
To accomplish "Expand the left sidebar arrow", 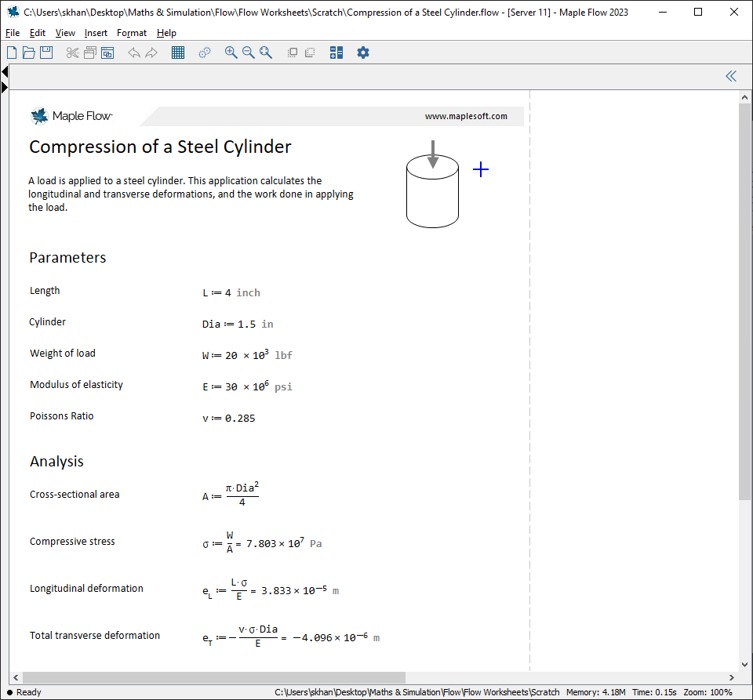I will pos(5,86).
